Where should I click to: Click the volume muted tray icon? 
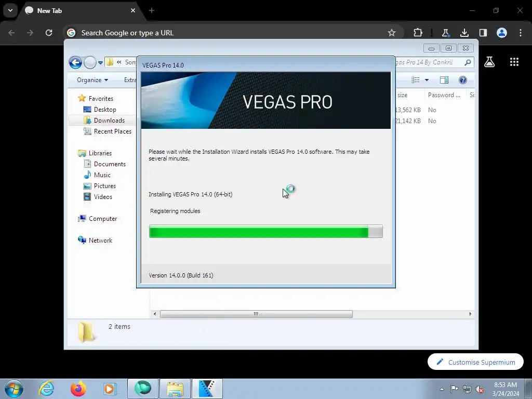click(x=480, y=389)
